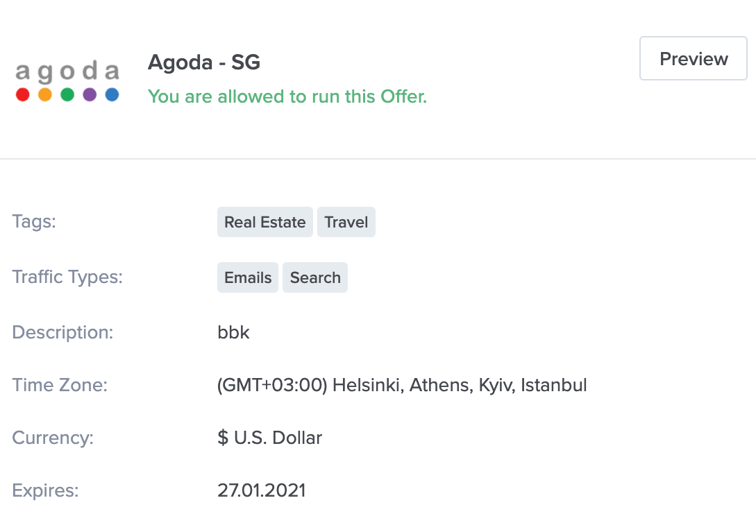Click the Agoda logo image
Screen dimensions: 756x532
67,80
